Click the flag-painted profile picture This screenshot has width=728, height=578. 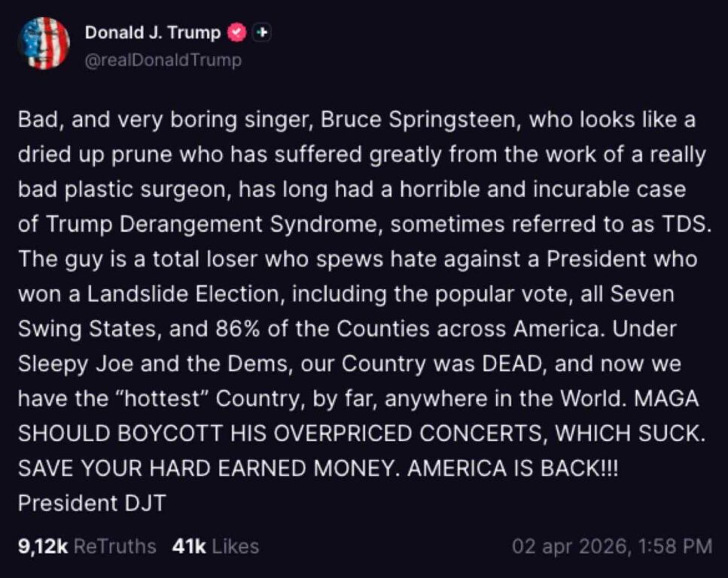[x=44, y=44]
